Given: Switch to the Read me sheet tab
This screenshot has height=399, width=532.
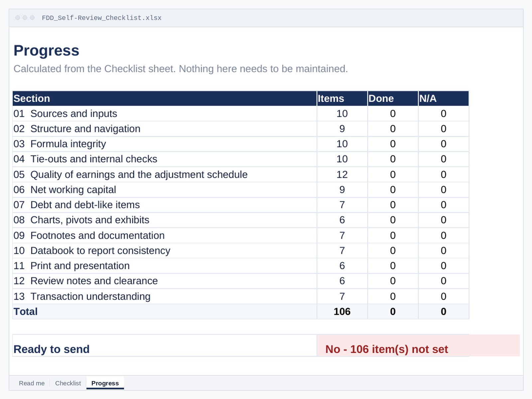Looking at the screenshot, I should [x=32, y=383].
